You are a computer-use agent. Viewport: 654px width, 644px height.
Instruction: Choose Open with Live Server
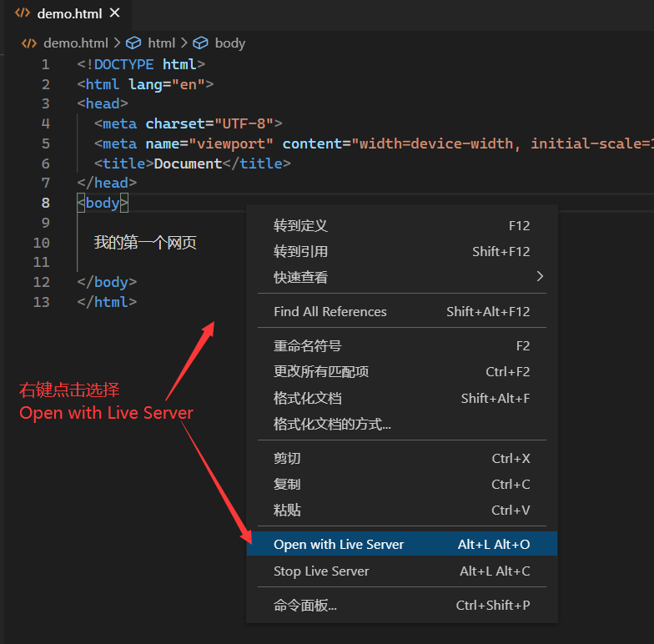coord(339,545)
